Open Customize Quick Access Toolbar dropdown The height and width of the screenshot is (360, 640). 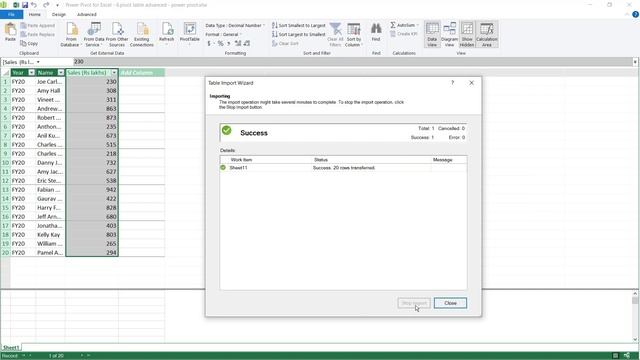[x=57, y=5]
